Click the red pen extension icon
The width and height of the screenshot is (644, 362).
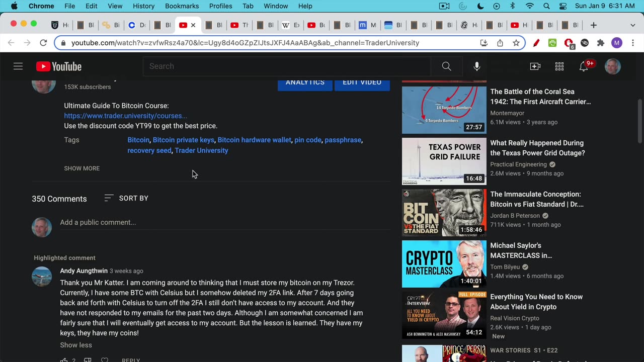pos(536,43)
